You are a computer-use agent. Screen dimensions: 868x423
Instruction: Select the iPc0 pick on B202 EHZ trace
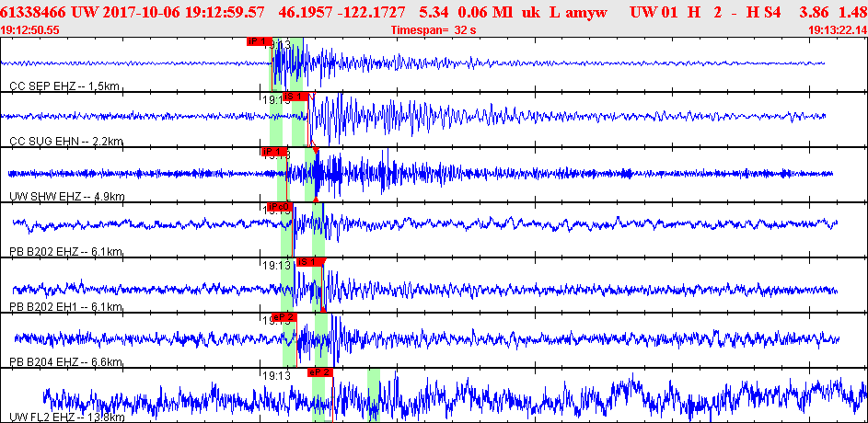click(x=280, y=207)
